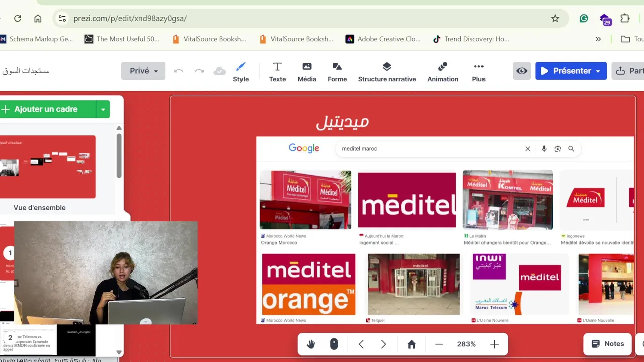Image resolution: width=644 pixels, height=362 pixels.
Task: Open Adobe Creative Cloud bookmark
Action: tap(383, 39)
